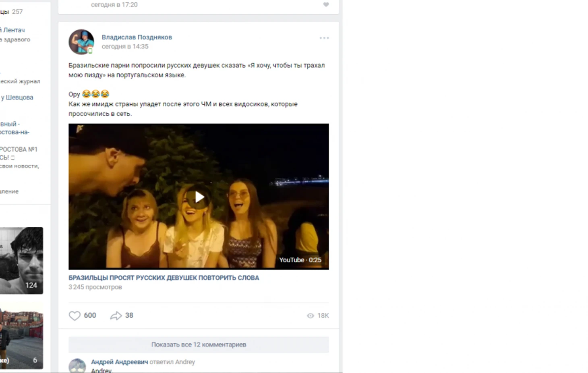This screenshot has width=588, height=373.
Task: Share the post using the arrow icon
Action: tap(116, 315)
